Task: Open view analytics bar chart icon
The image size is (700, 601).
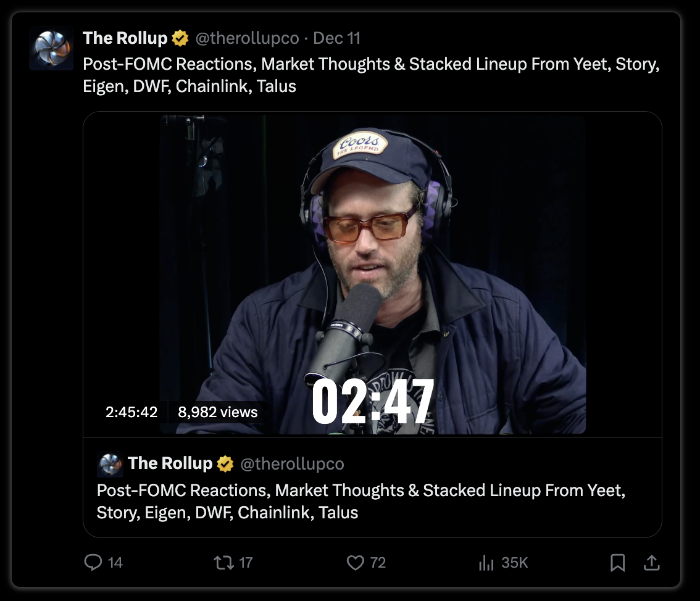Action: pyautogui.click(x=486, y=563)
